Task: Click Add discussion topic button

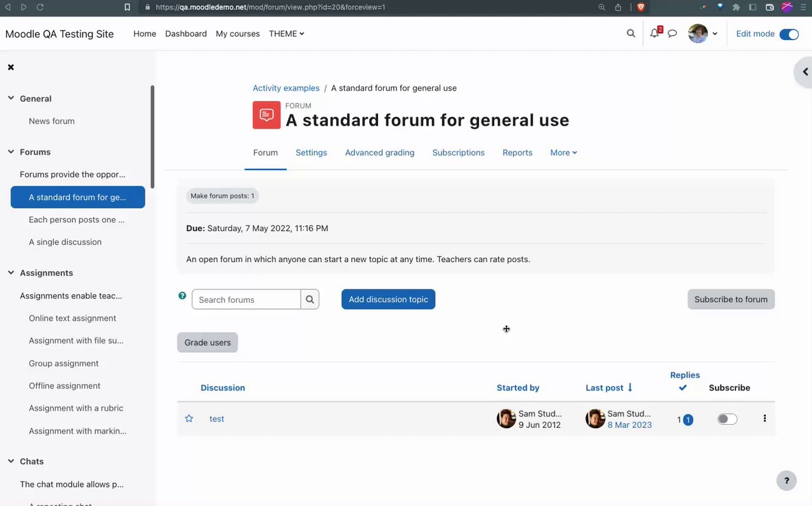Action: point(388,300)
